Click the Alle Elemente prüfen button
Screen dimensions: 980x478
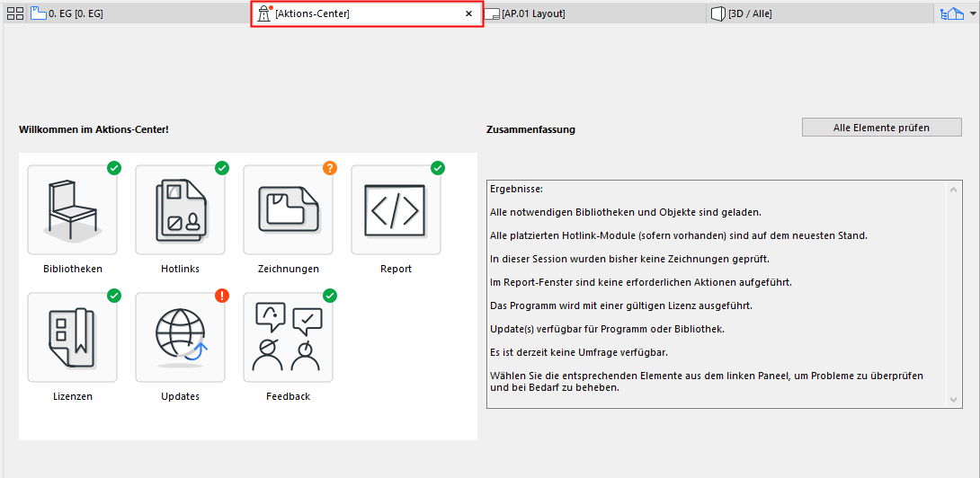tap(881, 128)
